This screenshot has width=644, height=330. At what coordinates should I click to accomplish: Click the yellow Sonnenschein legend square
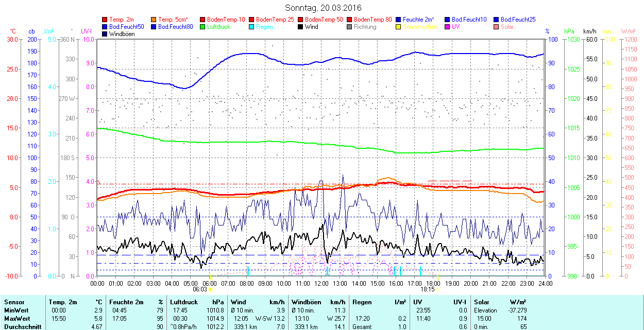pos(398,27)
